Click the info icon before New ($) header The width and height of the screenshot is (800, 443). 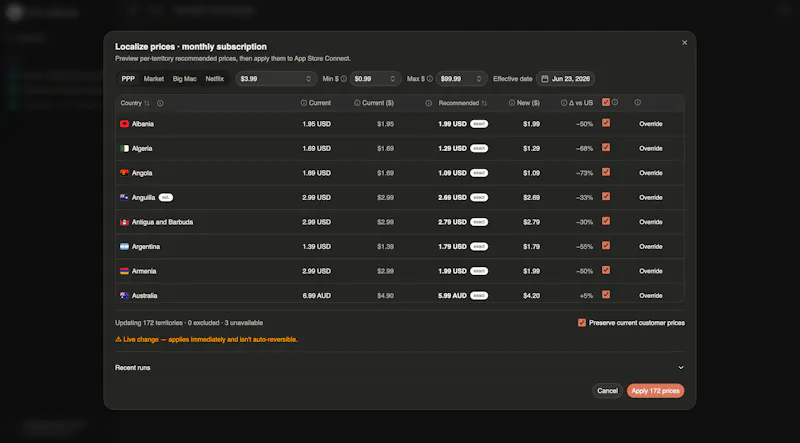click(x=512, y=103)
